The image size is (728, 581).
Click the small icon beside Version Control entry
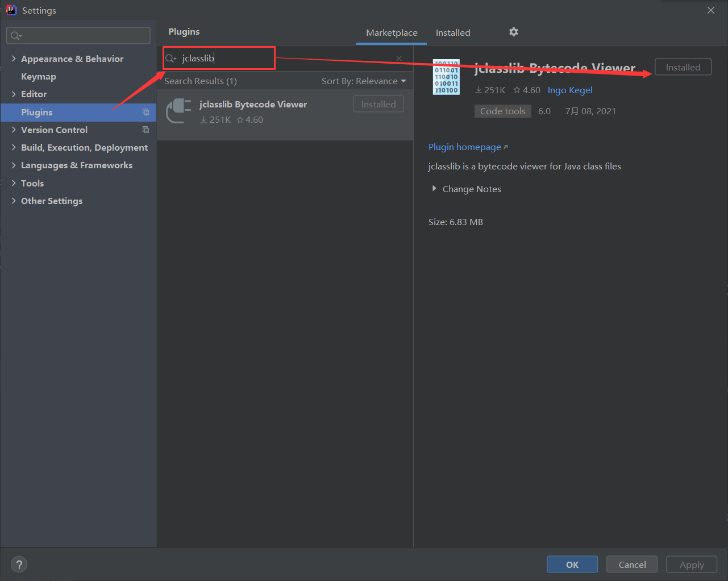(147, 130)
